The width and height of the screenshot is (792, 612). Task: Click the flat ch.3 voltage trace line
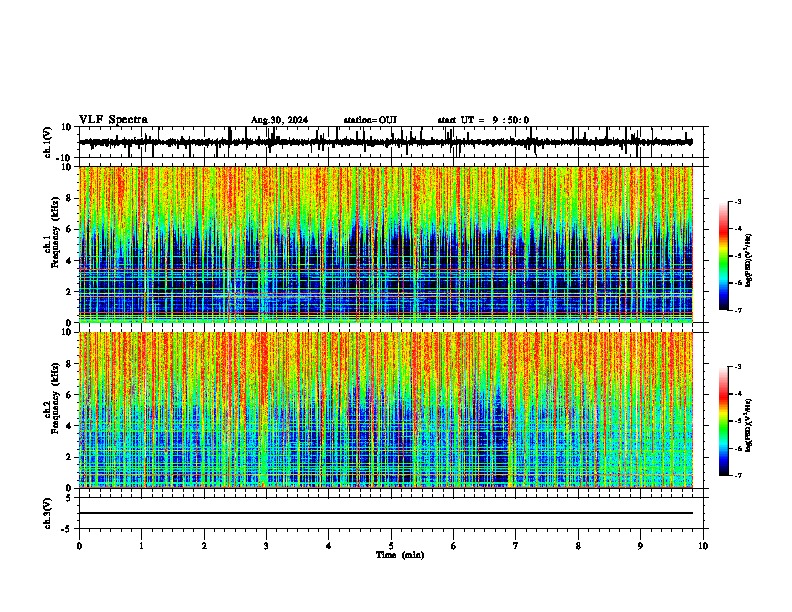386,513
